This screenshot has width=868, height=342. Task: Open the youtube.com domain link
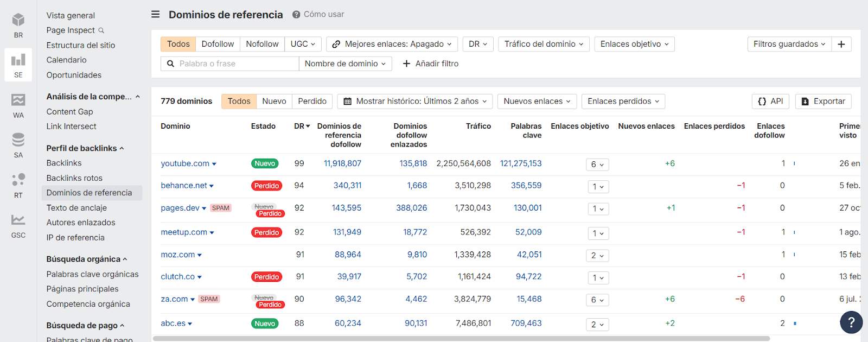(185, 163)
